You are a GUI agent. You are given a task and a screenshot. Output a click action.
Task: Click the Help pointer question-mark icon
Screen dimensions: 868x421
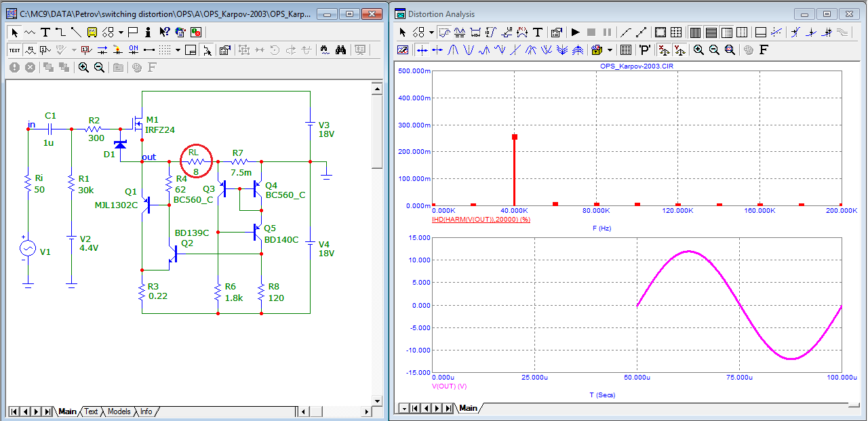(164, 32)
